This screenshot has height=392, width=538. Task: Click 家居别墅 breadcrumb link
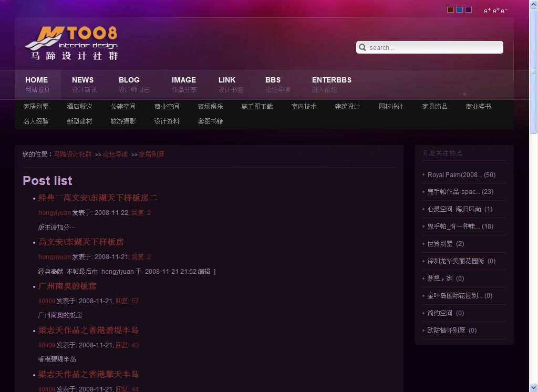pyautogui.click(x=151, y=154)
